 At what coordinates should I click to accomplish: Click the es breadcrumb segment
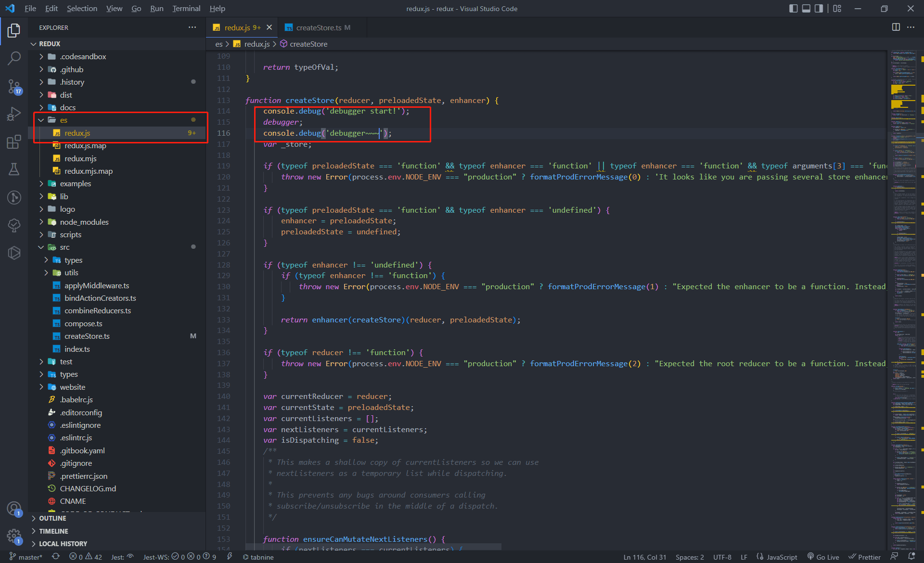click(219, 44)
